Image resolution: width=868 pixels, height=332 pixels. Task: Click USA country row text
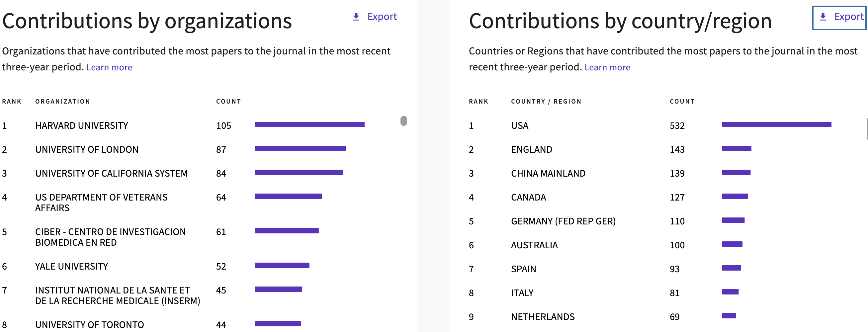tap(520, 126)
